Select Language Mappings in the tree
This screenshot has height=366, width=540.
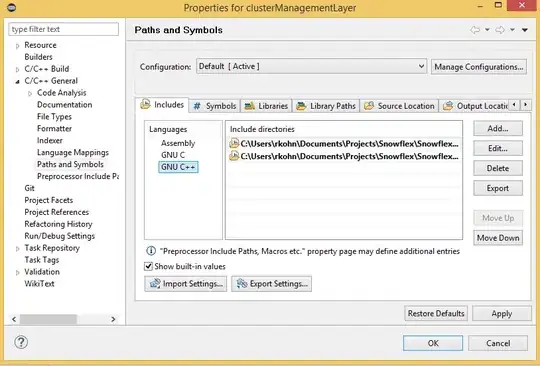click(x=73, y=153)
